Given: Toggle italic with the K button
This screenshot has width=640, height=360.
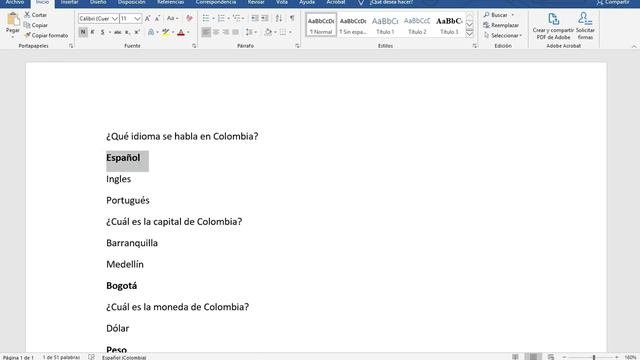Looking at the screenshot, I should tap(93, 32).
